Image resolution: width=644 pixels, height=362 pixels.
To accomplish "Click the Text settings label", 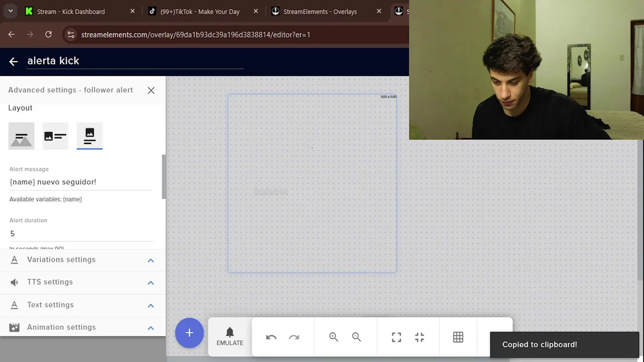I will [x=50, y=305].
